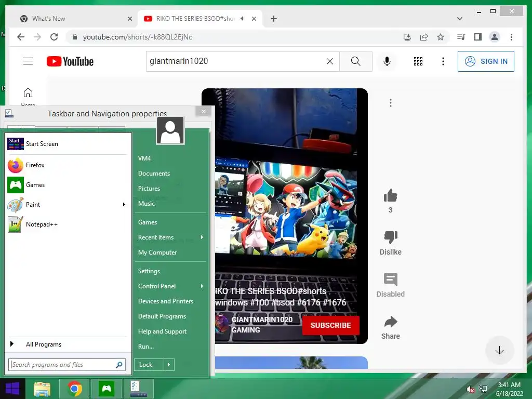Screen dimensions: 532x399
Task: Run YouTube search with magnifier button
Action: tap(355, 61)
